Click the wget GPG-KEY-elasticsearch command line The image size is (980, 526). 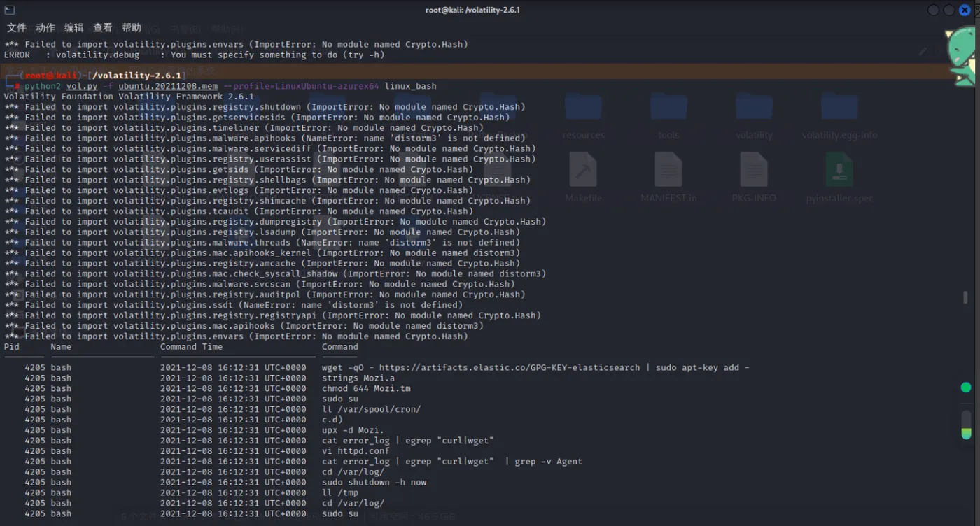535,368
